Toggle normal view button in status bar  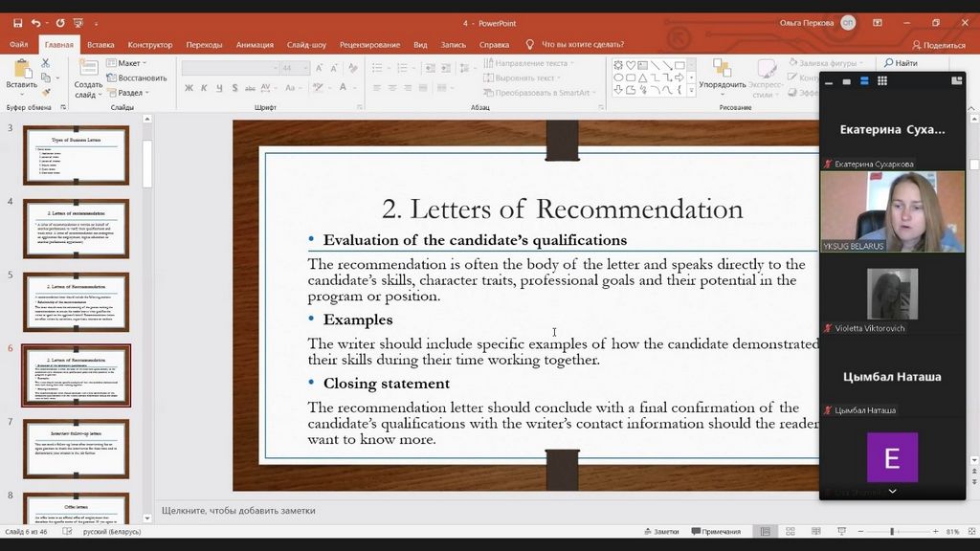(x=765, y=532)
